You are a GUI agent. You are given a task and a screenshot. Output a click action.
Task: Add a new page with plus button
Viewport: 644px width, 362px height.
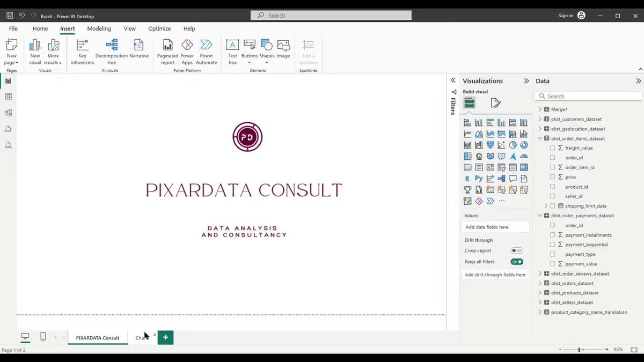[x=165, y=337]
